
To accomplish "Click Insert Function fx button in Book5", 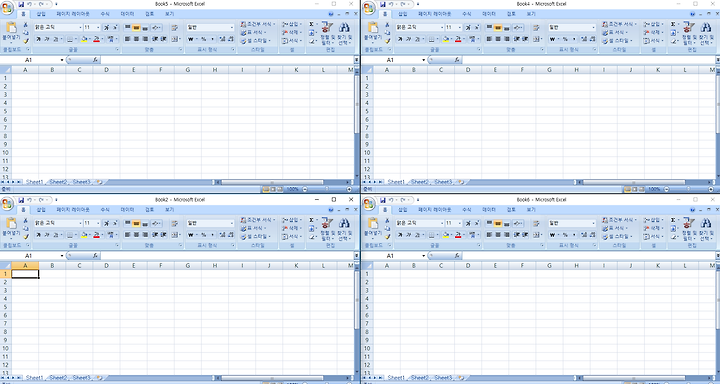I will (95, 60).
